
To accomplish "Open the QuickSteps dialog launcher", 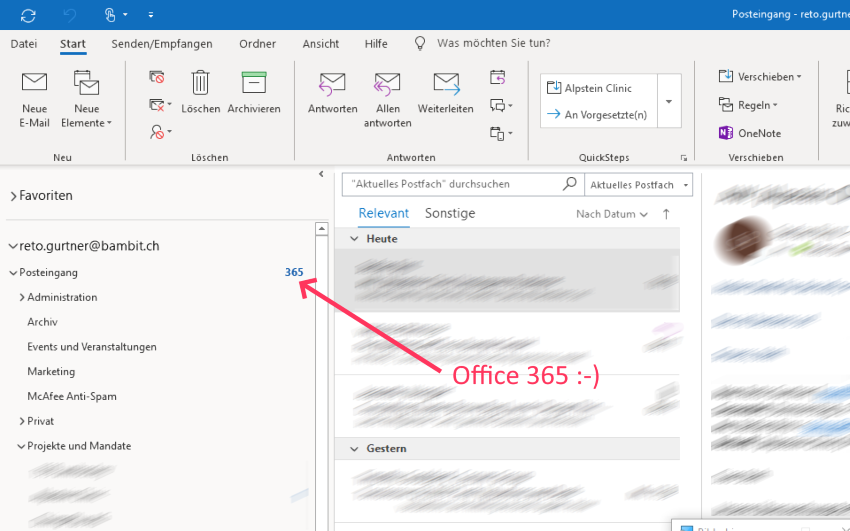I will [x=684, y=158].
